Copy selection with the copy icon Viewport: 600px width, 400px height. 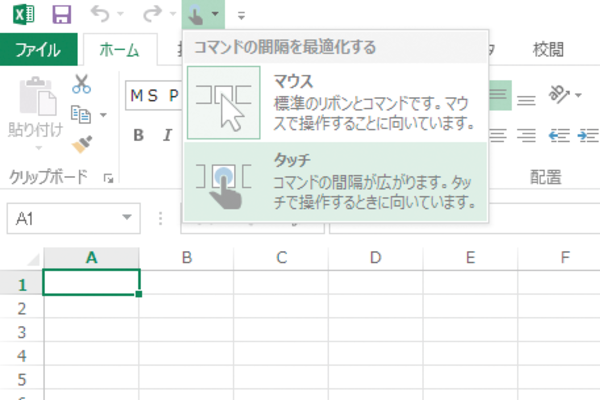81,114
